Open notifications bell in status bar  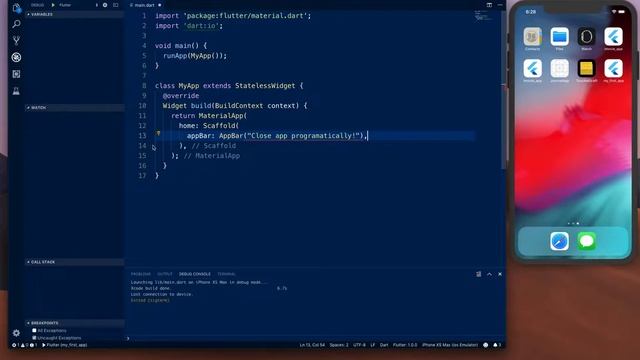[x=497, y=345]
